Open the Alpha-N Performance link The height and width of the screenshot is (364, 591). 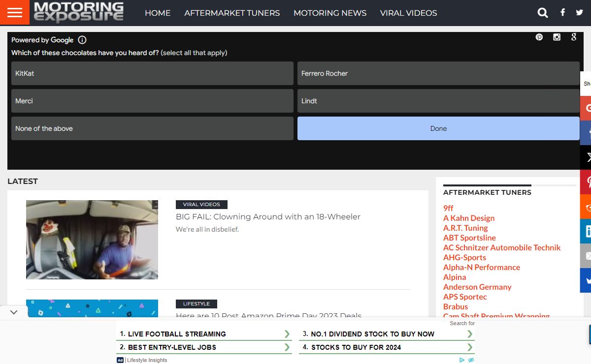[482, 267]
